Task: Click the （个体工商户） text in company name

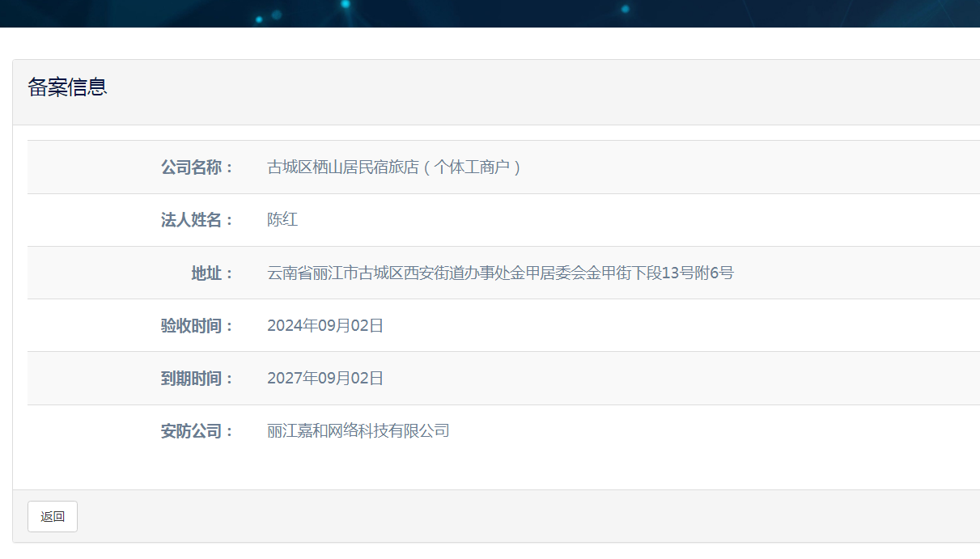Action: (x=473, y=167)
